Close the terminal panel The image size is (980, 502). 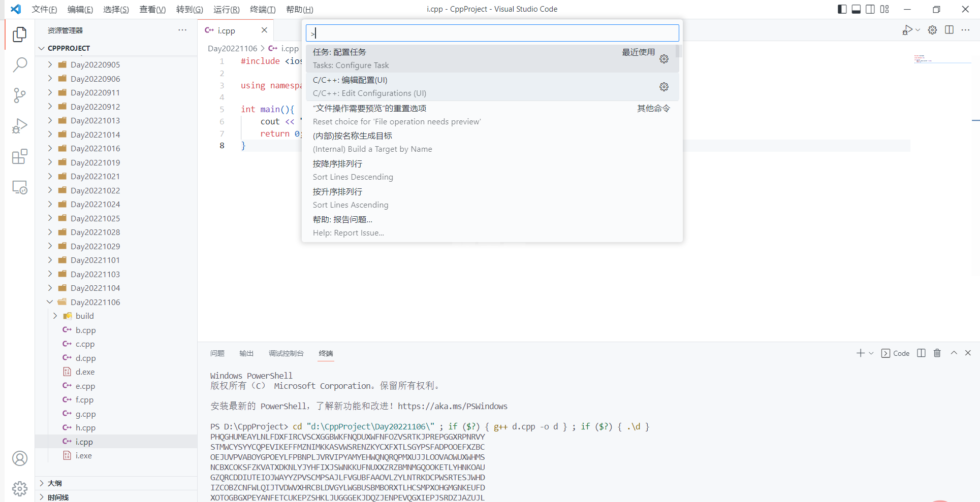[x=968, y=353]
